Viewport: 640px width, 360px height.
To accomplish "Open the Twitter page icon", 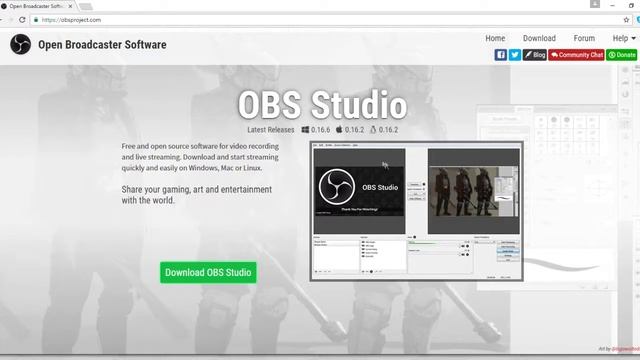I will point(515,55).
